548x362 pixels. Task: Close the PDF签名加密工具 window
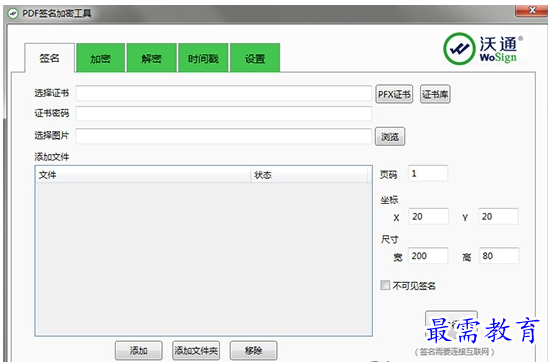point(532,10)
